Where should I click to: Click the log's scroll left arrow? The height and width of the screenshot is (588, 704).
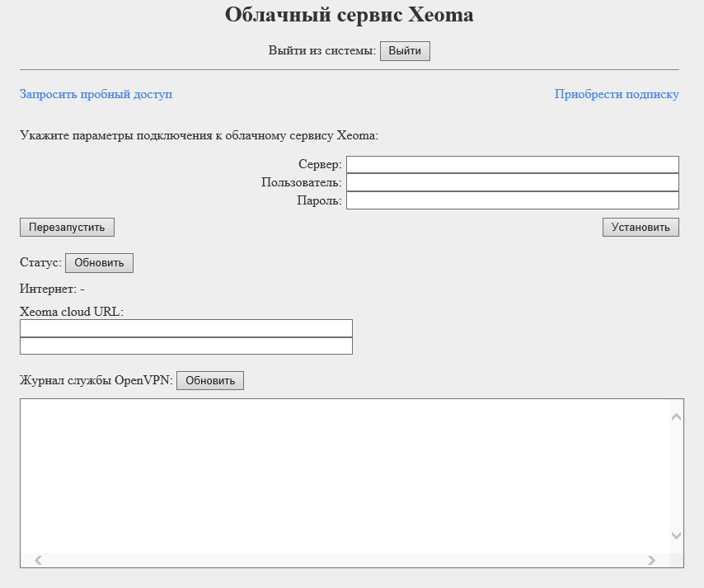38,560
